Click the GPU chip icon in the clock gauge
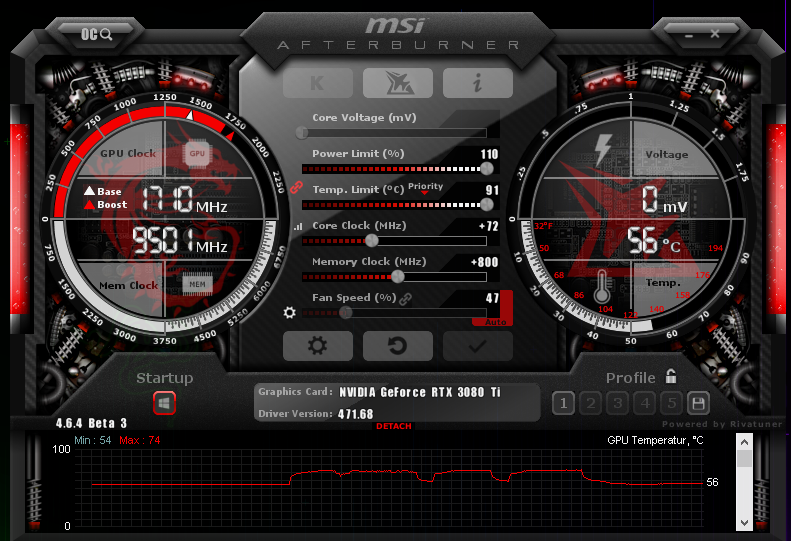This screenshot has height=541, width=791. (x=197, y=153)
